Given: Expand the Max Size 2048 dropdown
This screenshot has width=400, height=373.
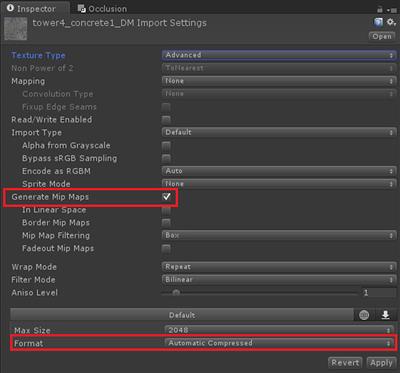Looking at the screenshot, I should coord(278,330).
